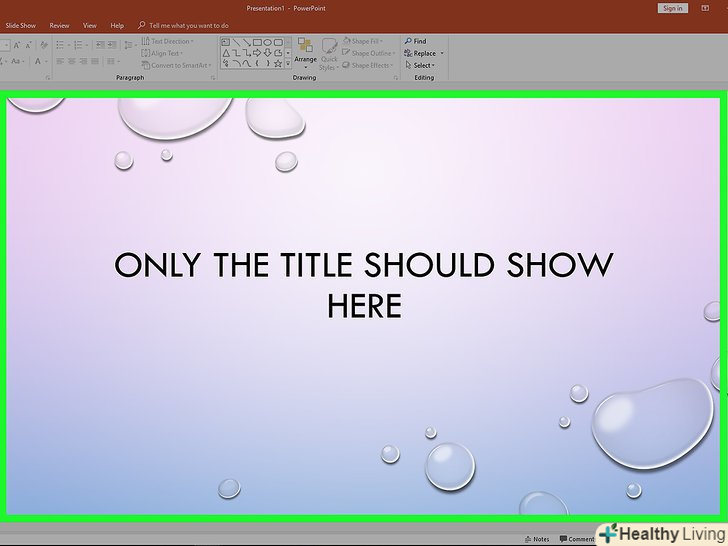This screenshot has height=546, width=728.
Task: Justify the paragraph text
Action: (x=95, y=61)
